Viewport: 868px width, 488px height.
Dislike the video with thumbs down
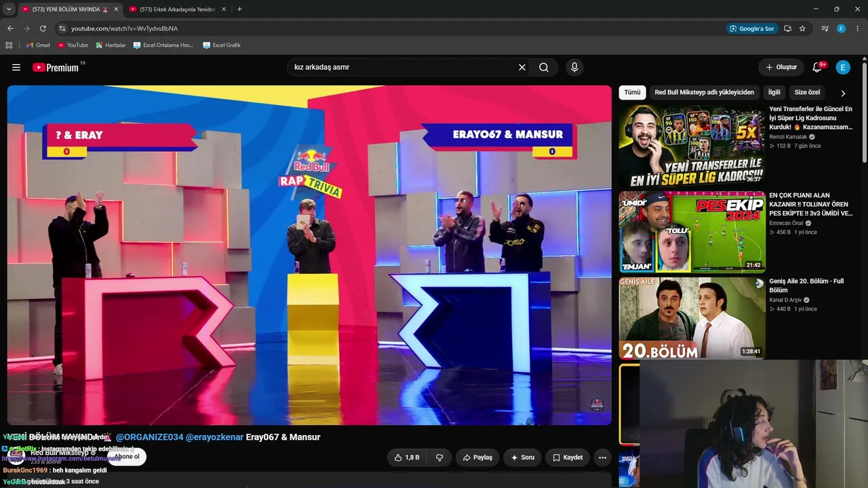point(439,457)
